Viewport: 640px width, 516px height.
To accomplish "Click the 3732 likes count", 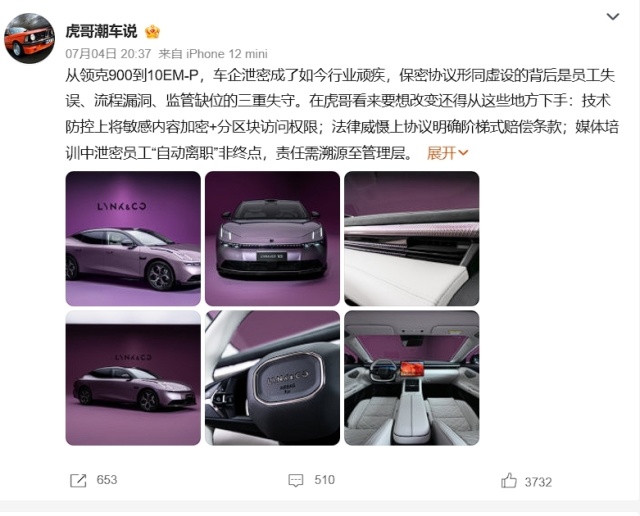I will pyautogui.click(x=538, y=482).
